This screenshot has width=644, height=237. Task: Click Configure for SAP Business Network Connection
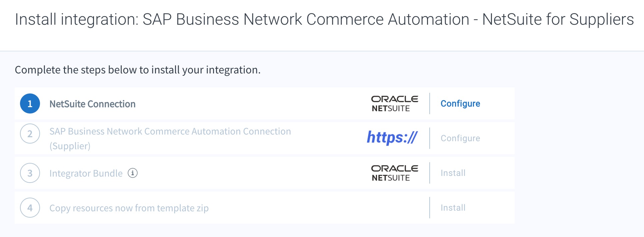coord(460,138)
